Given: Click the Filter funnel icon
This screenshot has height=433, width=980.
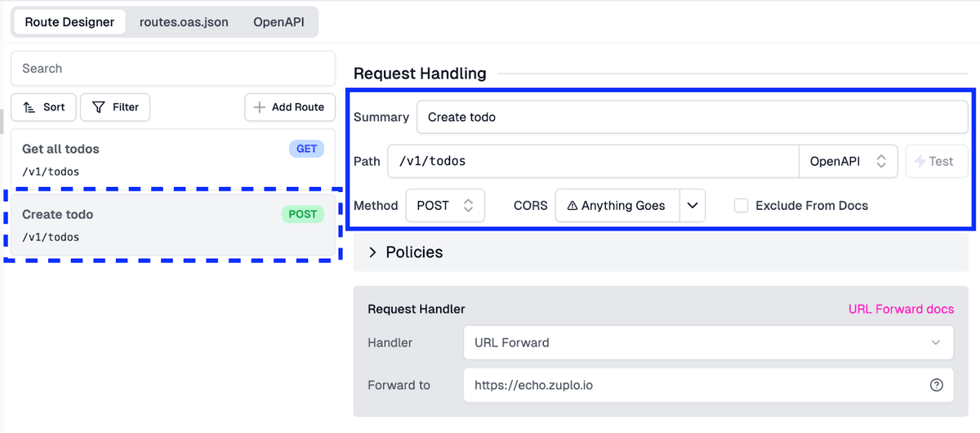Looking at the screenshot, I should tap(99, 107).
